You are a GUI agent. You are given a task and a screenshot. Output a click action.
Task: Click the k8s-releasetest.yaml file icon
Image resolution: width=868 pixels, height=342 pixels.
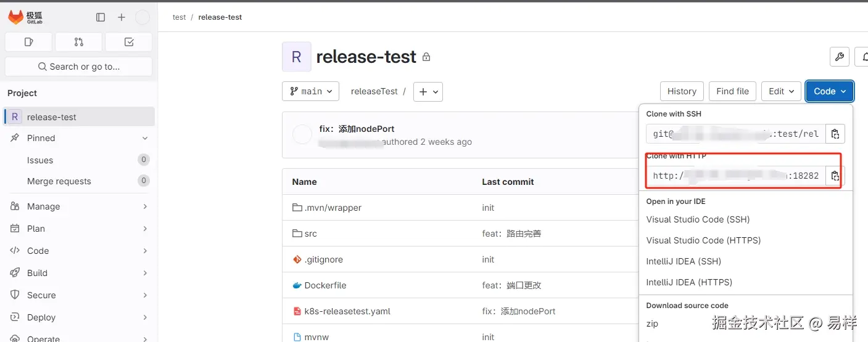(x=297, y=311)
